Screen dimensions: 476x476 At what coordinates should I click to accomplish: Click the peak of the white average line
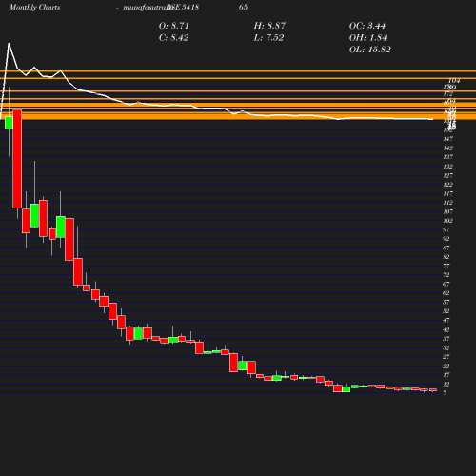pos(9,44)
